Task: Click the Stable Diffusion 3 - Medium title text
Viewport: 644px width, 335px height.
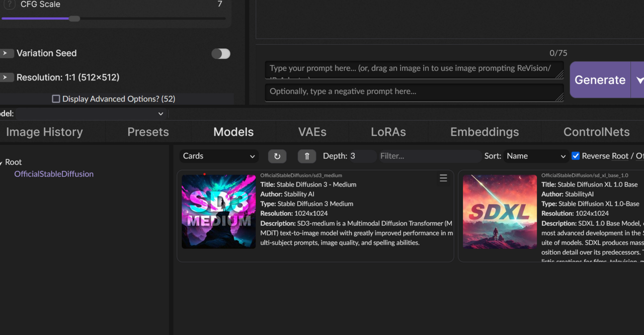Action: [316, 185]
